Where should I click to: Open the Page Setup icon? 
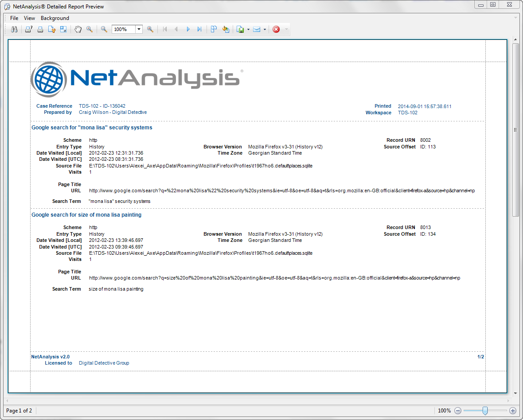(x=51, y=29)
